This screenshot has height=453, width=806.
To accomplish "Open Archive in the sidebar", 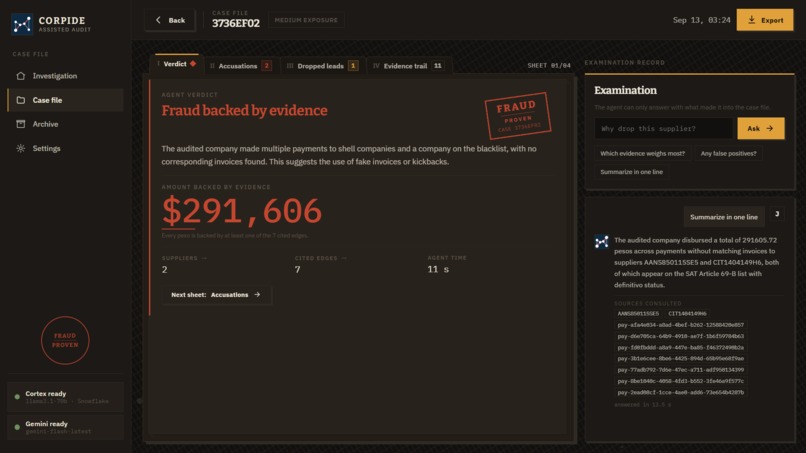I will 65,124.
